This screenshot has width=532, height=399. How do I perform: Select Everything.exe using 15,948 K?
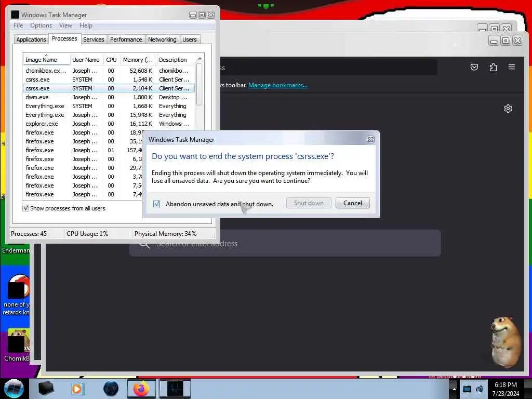tap(109, 115)
